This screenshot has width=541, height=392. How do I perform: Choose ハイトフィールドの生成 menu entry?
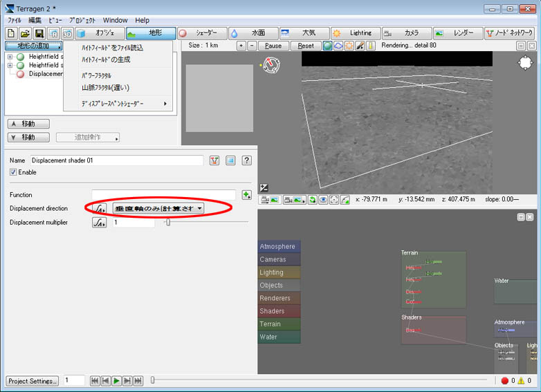118,59
